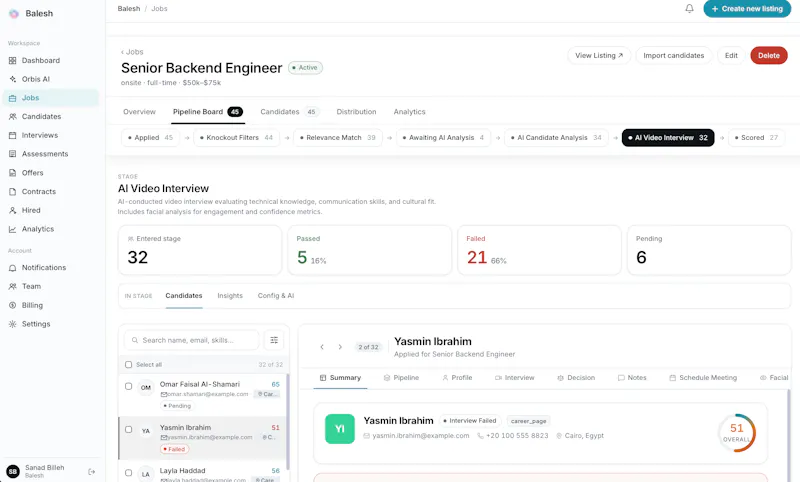800x482 pixels.
Task: Open candidate Interview tab
Action: point(514,378)
